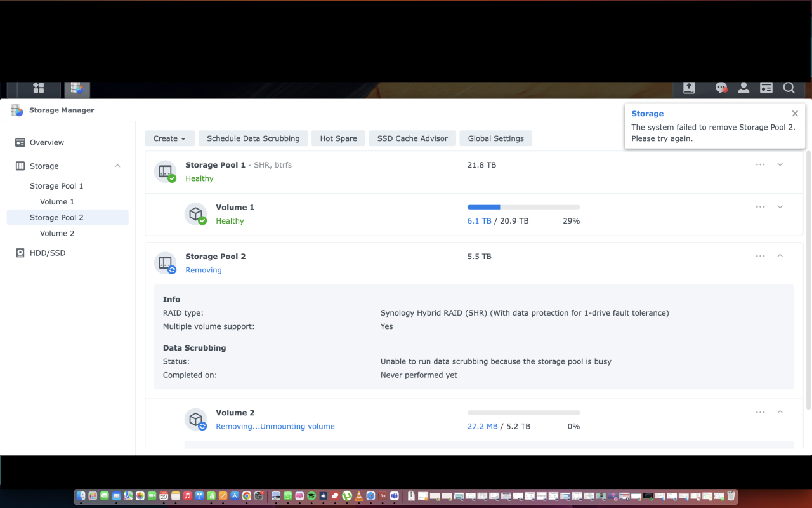Select Overview in the sidebar

[x=47, y=143]
